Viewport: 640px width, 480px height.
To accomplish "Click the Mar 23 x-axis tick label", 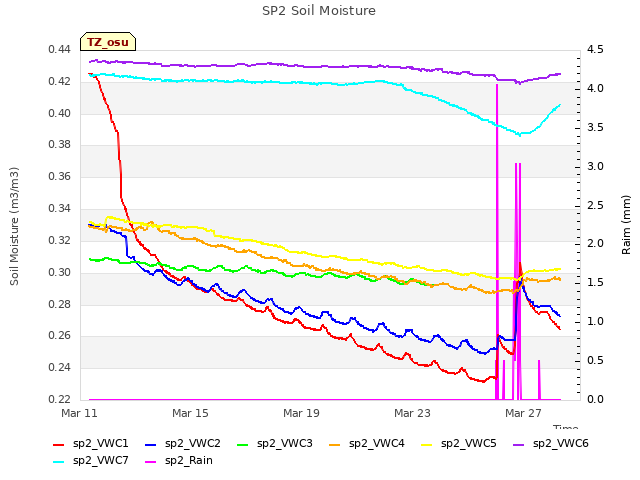I will click(412, 413).
